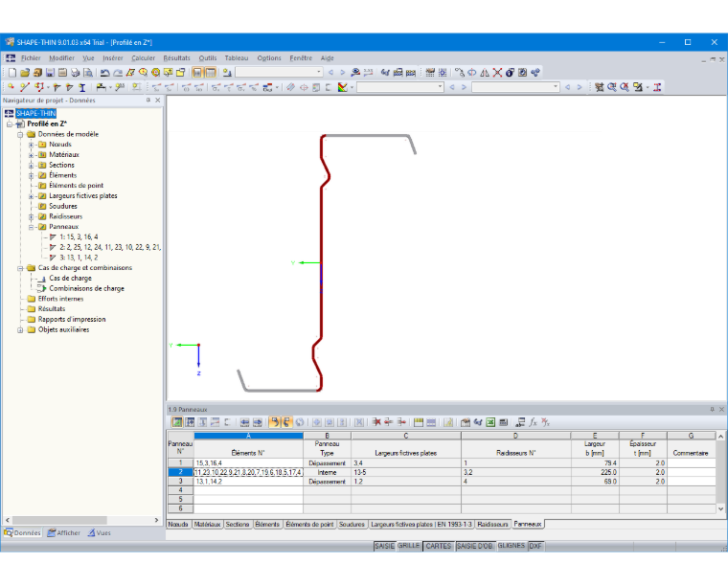The height and width of the screenshot is (585, 728).
Task: Click the Save floppy disk icon
Action: [x=50, y=73]
